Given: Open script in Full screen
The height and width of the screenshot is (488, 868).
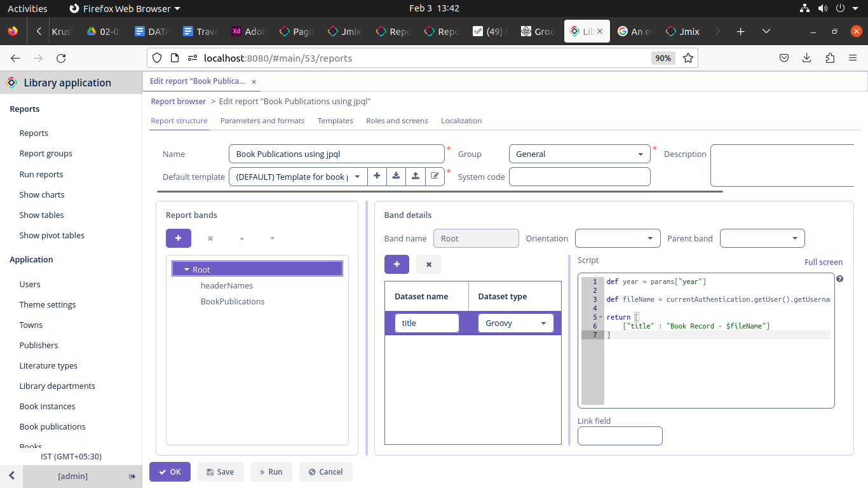Looking at the screenshot, I should point(824,262).
